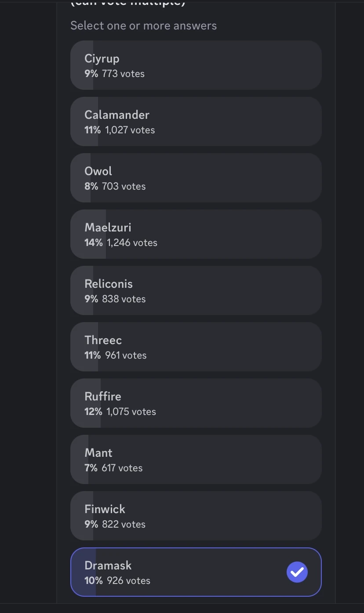The width and height of the screenshot is (364, 613).
Task: Choose the Maelzuri option
Action: (x=196, y=234)
